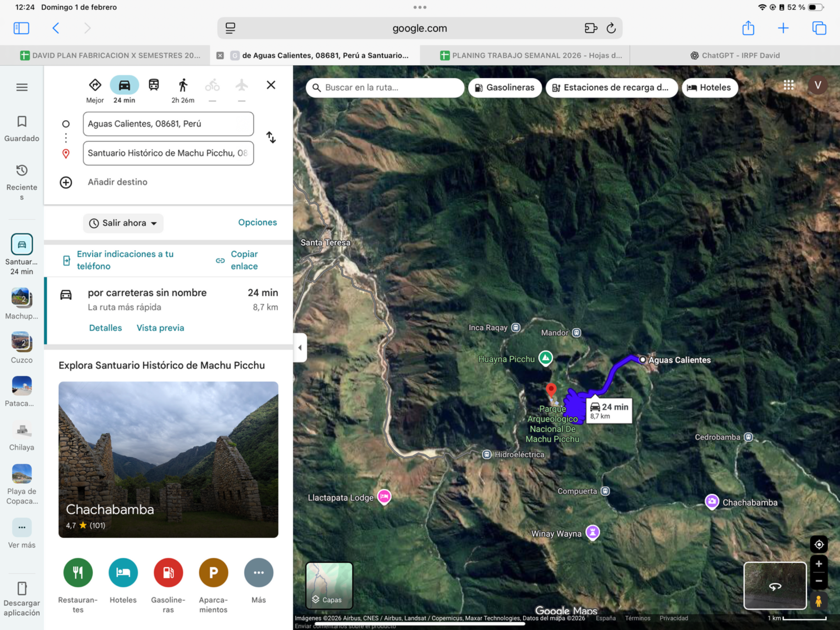Open Llactapata Lodge hotel marker
The image size is (840, 630).
click(x=384, y=497)
